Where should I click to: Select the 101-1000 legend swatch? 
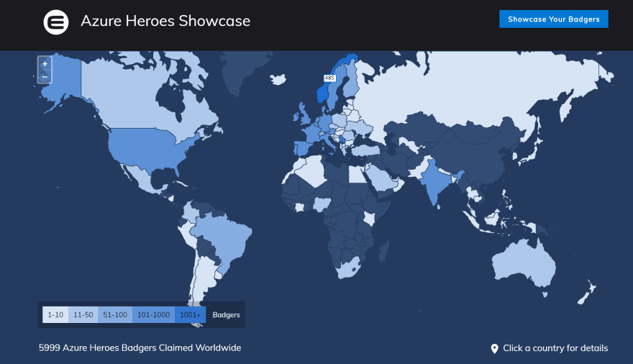tap(153, 315)
